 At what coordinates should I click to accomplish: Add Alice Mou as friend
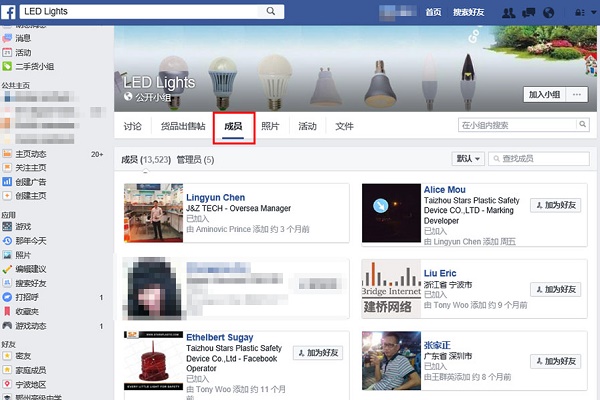pyautogui.click(x=556, y=205)
